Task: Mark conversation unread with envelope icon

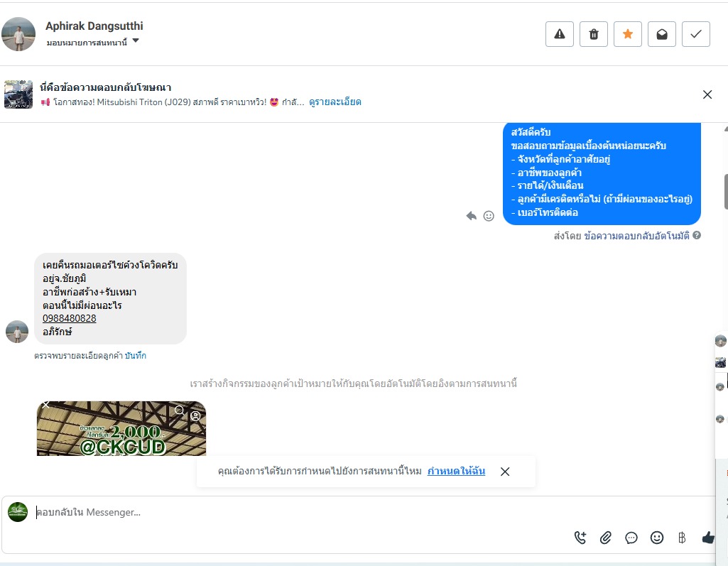Action: 662,34
